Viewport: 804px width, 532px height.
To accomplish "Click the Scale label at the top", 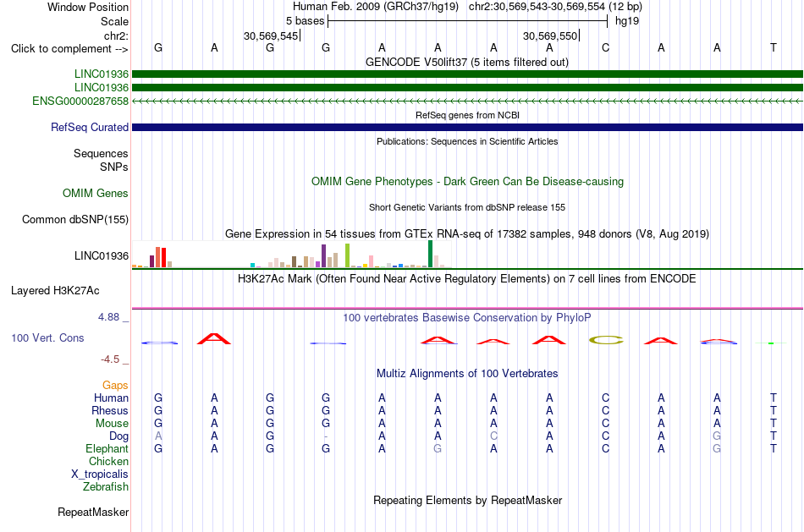I will [114, 21].
